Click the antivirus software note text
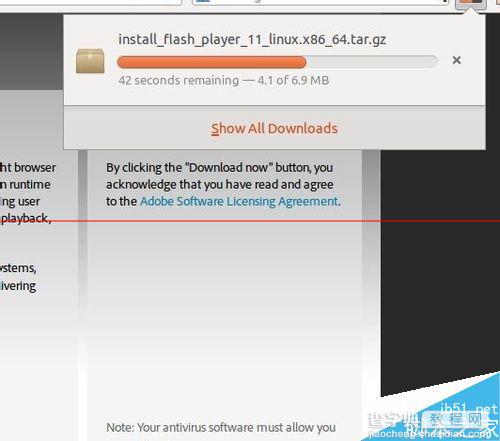The image size is (500, 441). (x=221, y=427)
